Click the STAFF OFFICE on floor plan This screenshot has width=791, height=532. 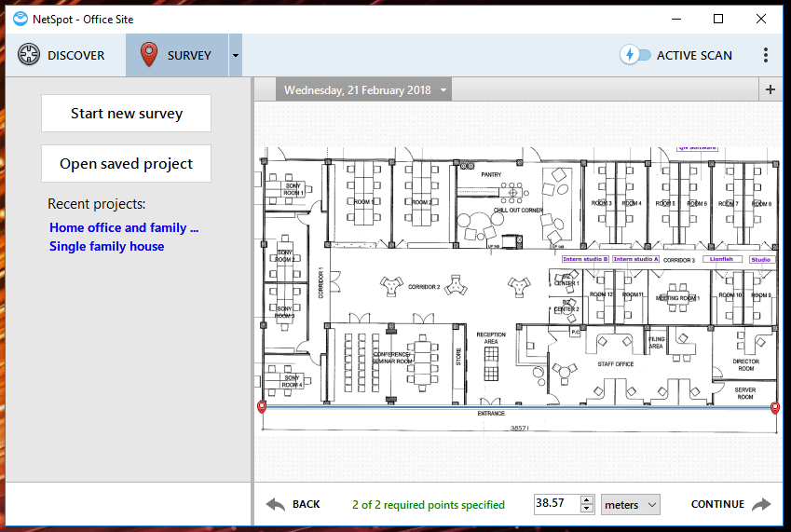616,363
